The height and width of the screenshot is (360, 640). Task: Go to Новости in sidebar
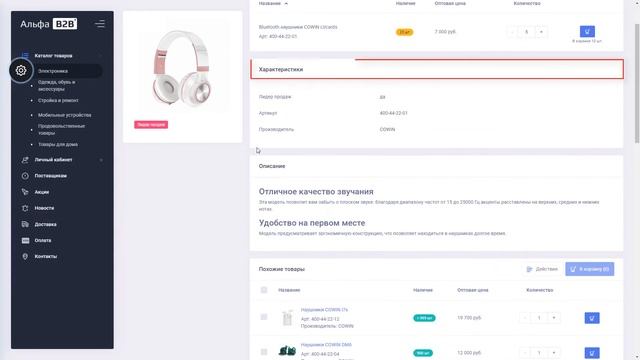tap(44, 208)
